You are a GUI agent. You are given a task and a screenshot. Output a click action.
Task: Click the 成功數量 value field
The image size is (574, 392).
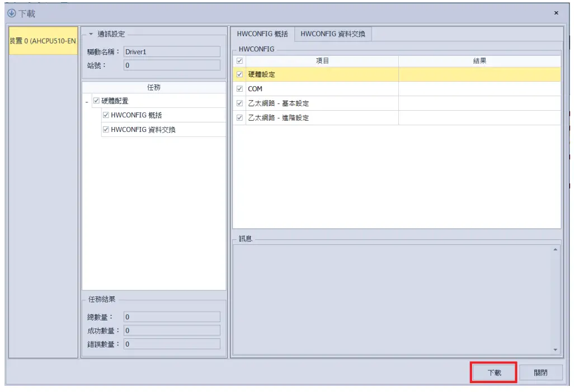pyautogui.click(x=172, y=330)
